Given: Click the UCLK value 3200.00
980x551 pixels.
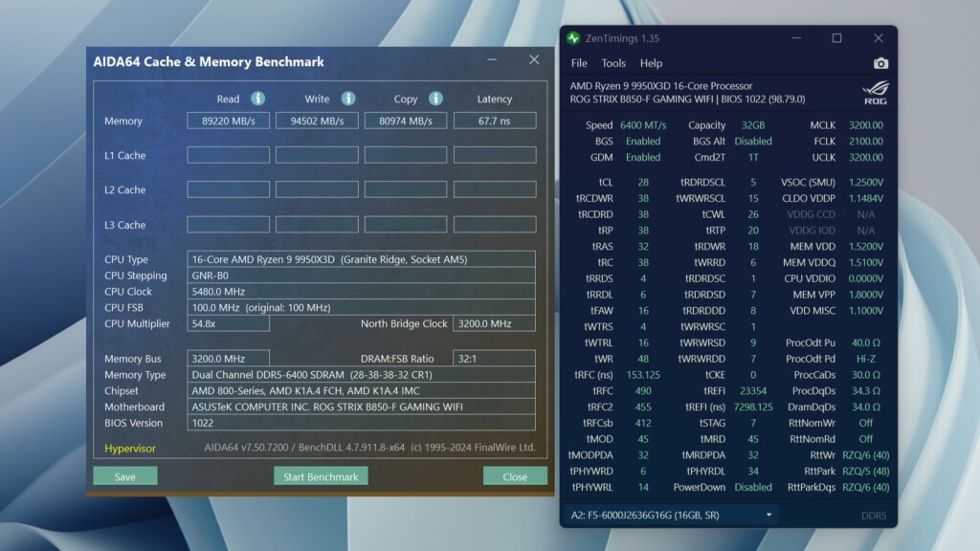Looking at the screenshot, I should (x=865, y=158).
